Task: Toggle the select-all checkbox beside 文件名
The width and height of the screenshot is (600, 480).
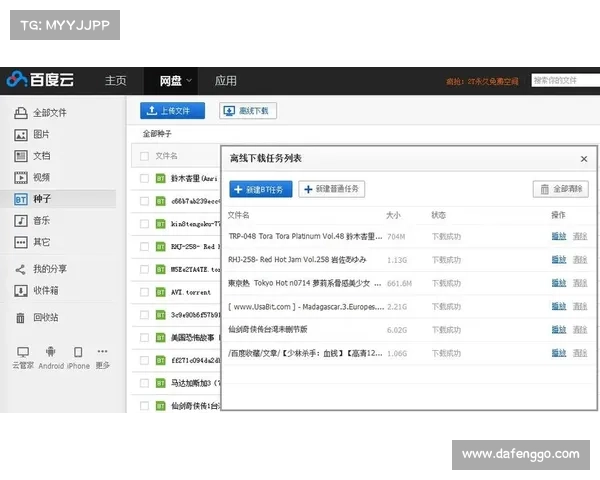Action: point(144,156)
